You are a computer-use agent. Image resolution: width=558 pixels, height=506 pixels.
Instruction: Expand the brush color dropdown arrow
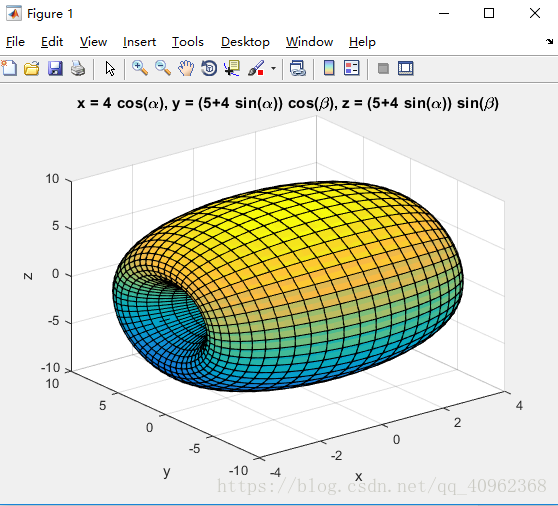(x=273, y=68)
